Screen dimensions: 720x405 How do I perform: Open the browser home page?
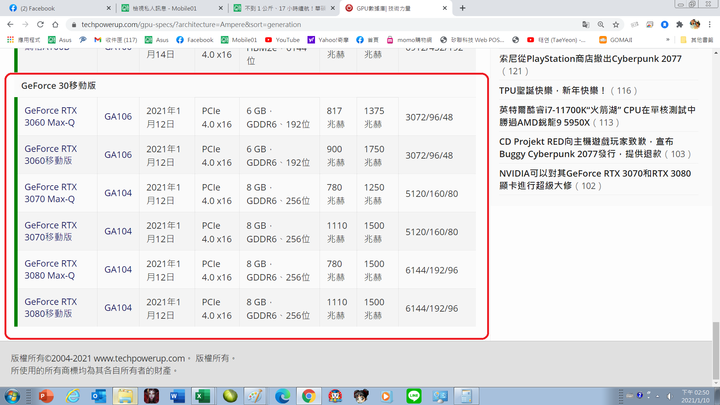pyautogui.click(x=55, y=24)
